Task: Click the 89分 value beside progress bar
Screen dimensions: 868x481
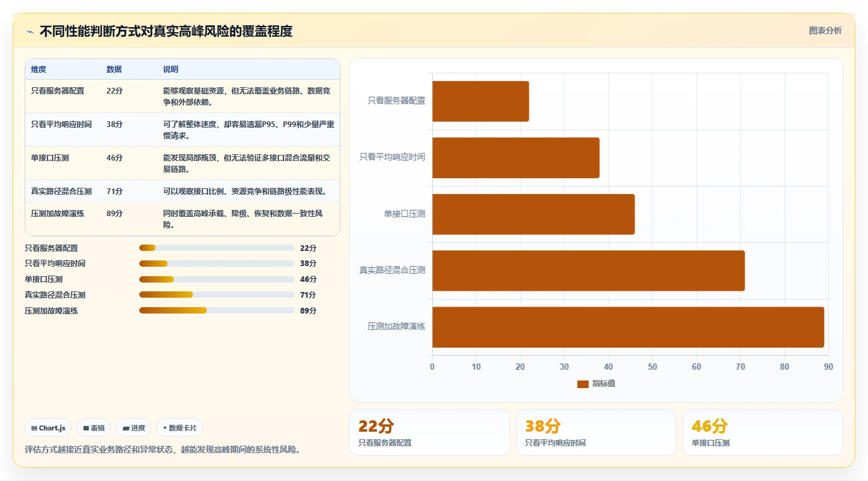Action: pos(308,311)
